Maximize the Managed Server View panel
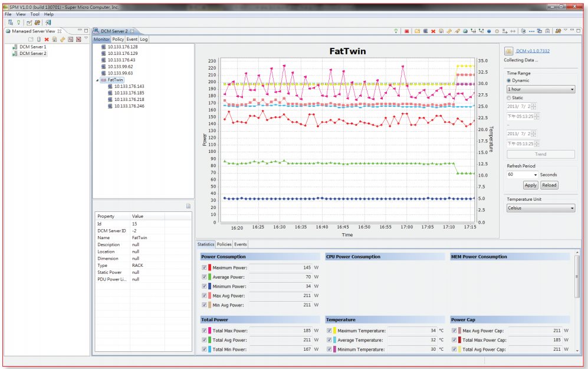The height and width of the screenshot is (369, 588). (86, 31)
